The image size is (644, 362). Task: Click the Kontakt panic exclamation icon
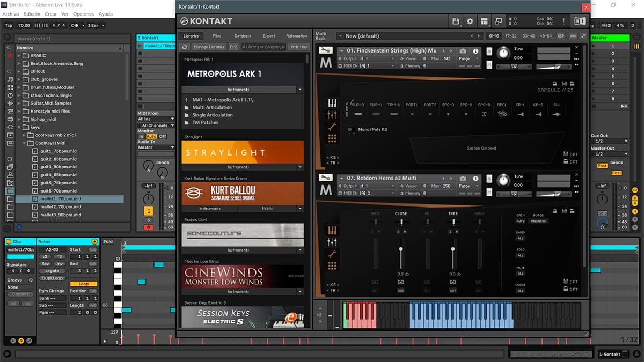563,21
